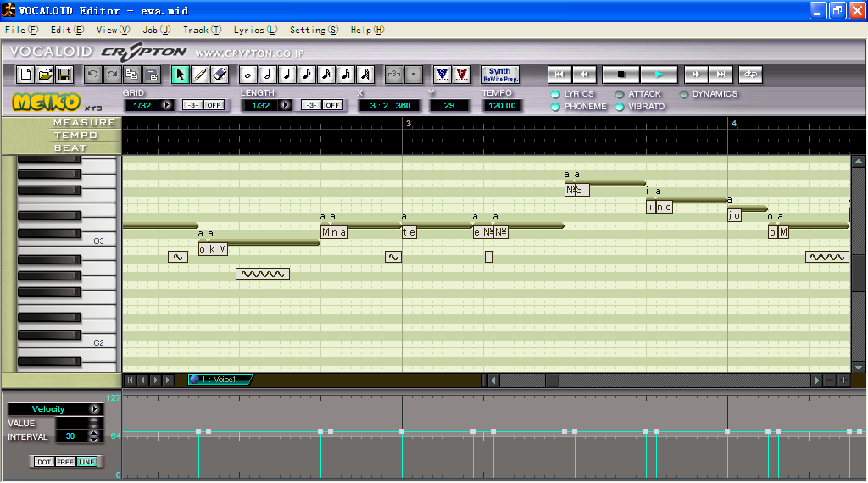This screenshot has width=868, height=483.
Task: Toggle the GRID triplet -3- button
Action: pyautogui.click(x=192, y=105)
